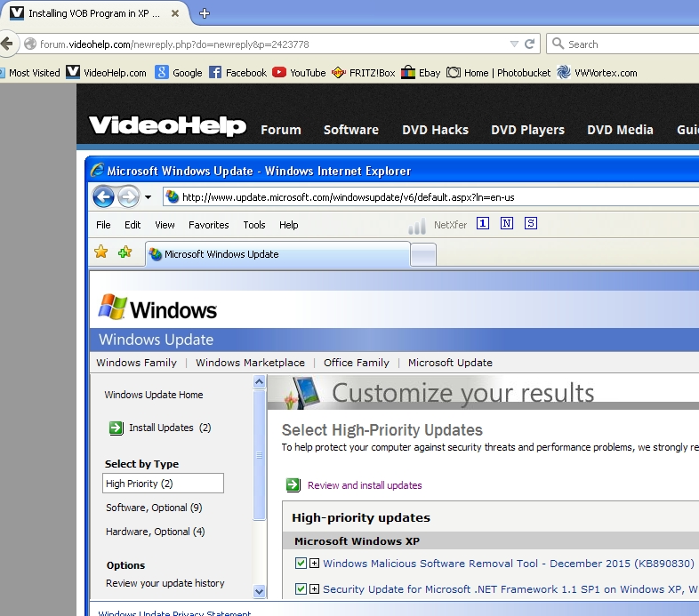Open the Facebook bookmark
This screenshot has height=616, width=699.
237,73
